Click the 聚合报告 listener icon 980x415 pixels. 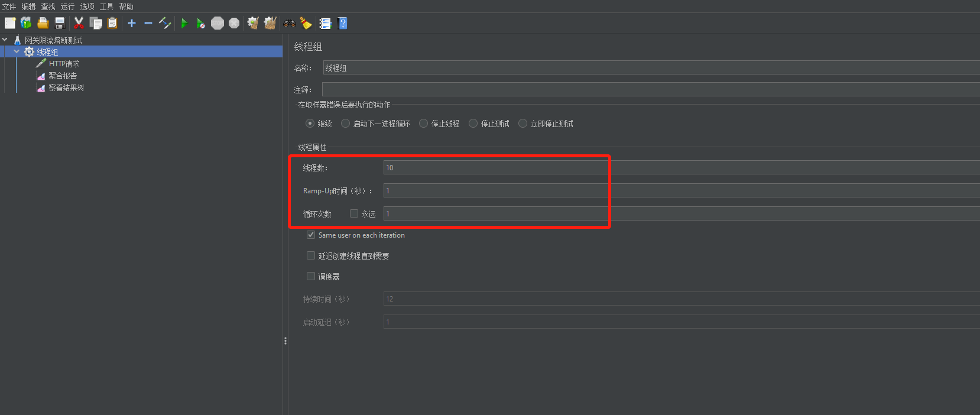(x=41, y=76)
